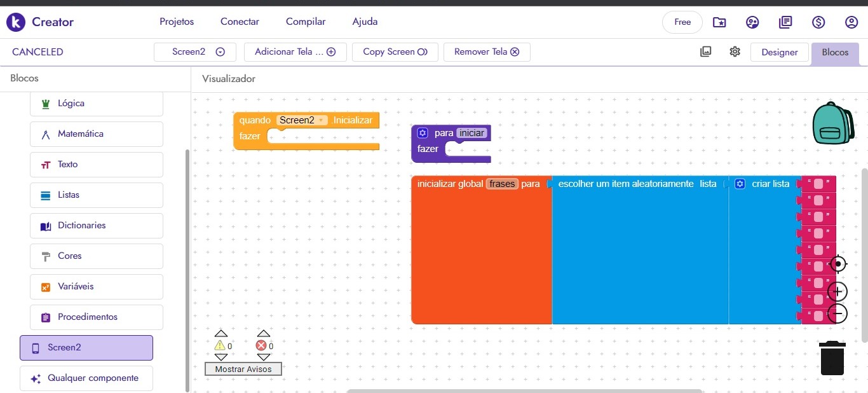This screenshot has width=868, height=393.
Task: Click Adicionar Tela button
Action: [295, 52]
